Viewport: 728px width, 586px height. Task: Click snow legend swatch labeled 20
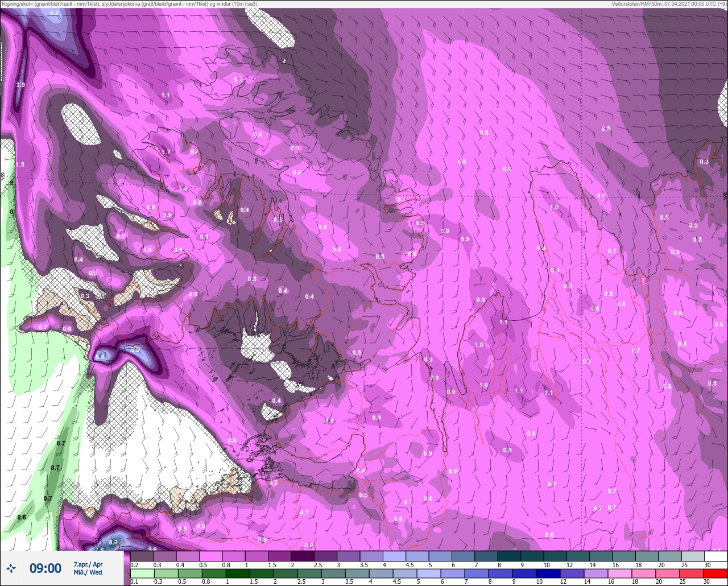(670, 556)
